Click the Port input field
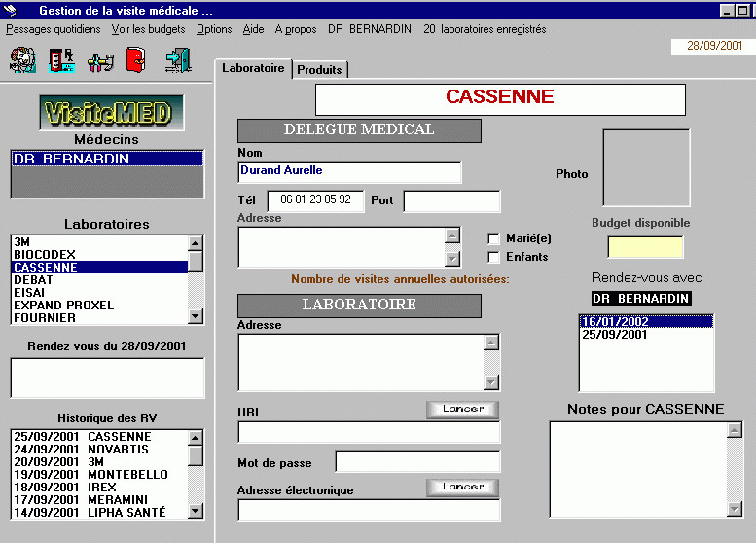756x543 pixels. [451, 201]
